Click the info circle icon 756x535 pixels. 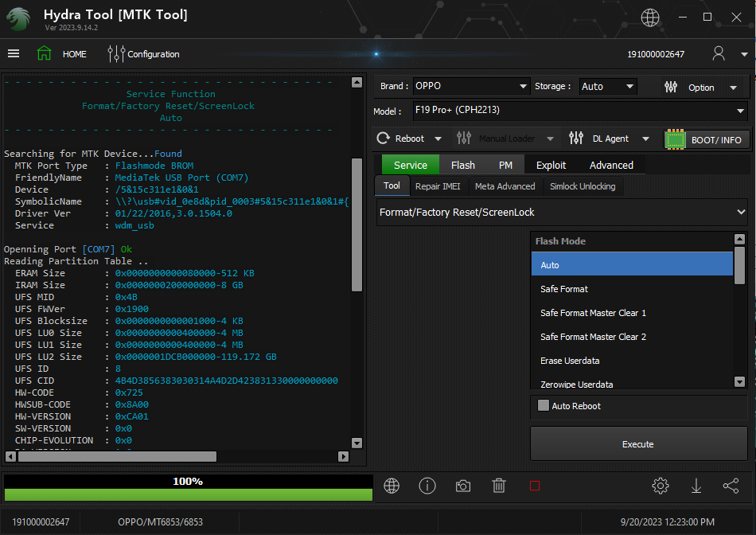pyautogui.click(x=427, y=486)
